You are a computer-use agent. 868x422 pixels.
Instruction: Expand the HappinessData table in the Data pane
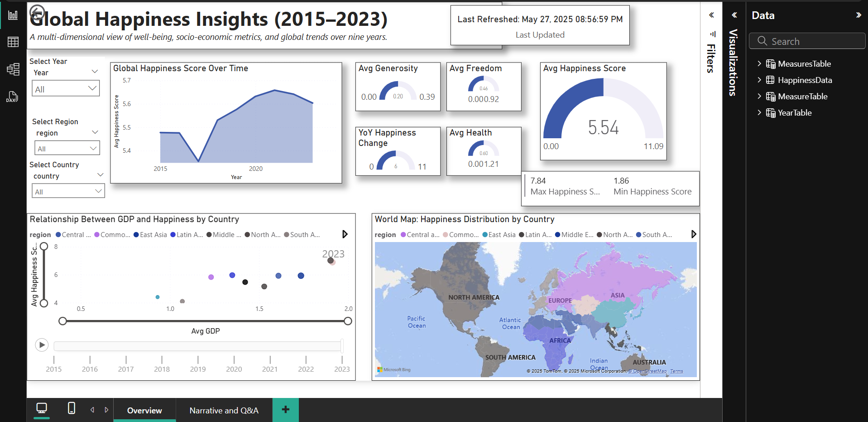click(x=760, y=80)
